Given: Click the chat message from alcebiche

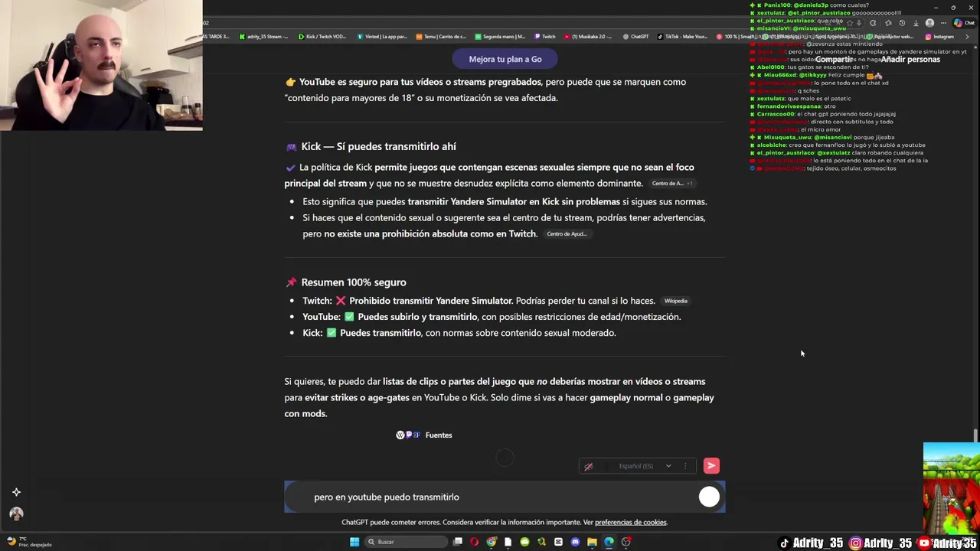Looking at the screenshot, I should tap(838, 145).
